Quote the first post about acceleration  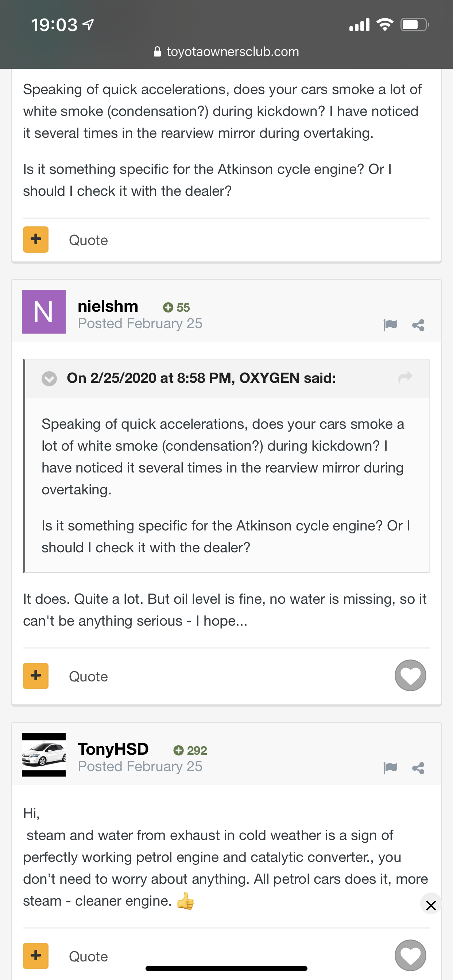(x=88, y=240)
